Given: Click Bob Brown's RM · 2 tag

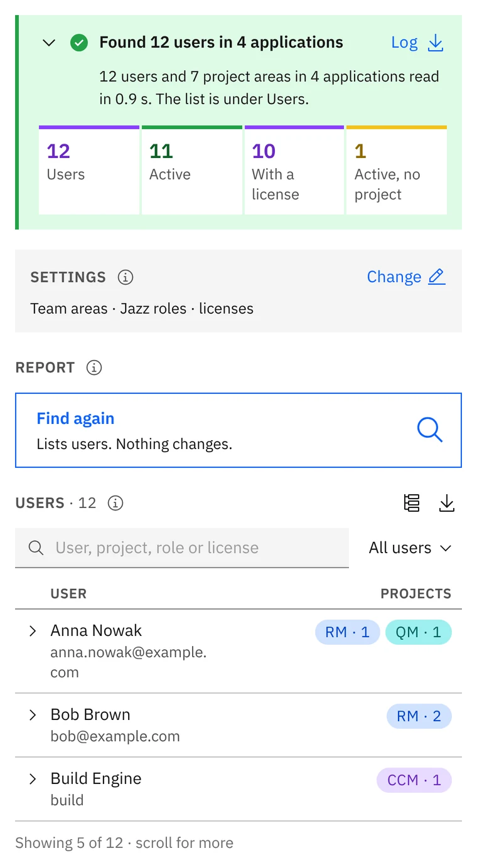Looking at the screenshot, I should coord(419,716).
